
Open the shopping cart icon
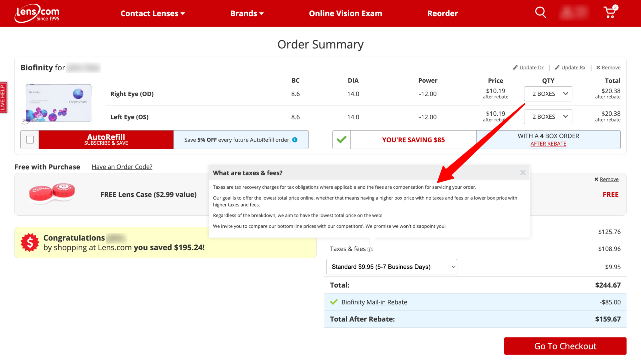click(x=610, y=12)
